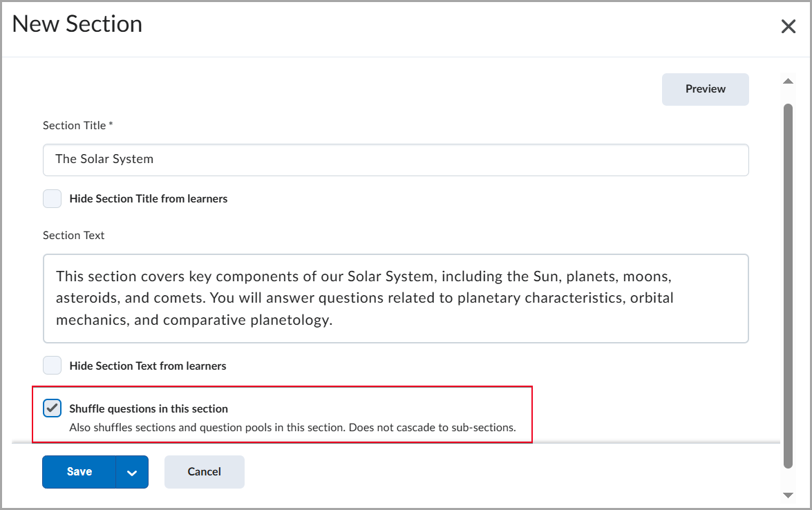Screen dimensions: 812x510
Task: Click the New Section dialog heading
Action: (x=77, y=24)
